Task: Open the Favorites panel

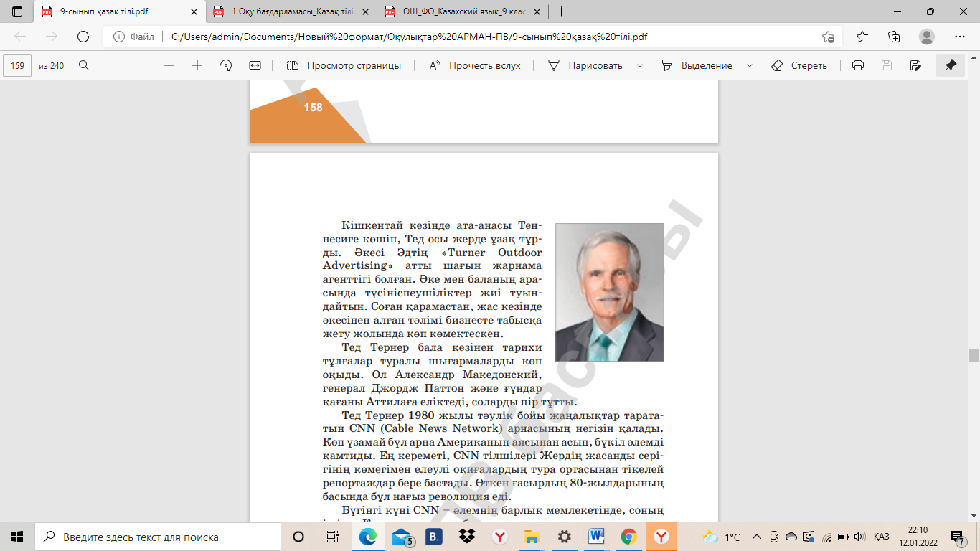Action: point(862,37)
